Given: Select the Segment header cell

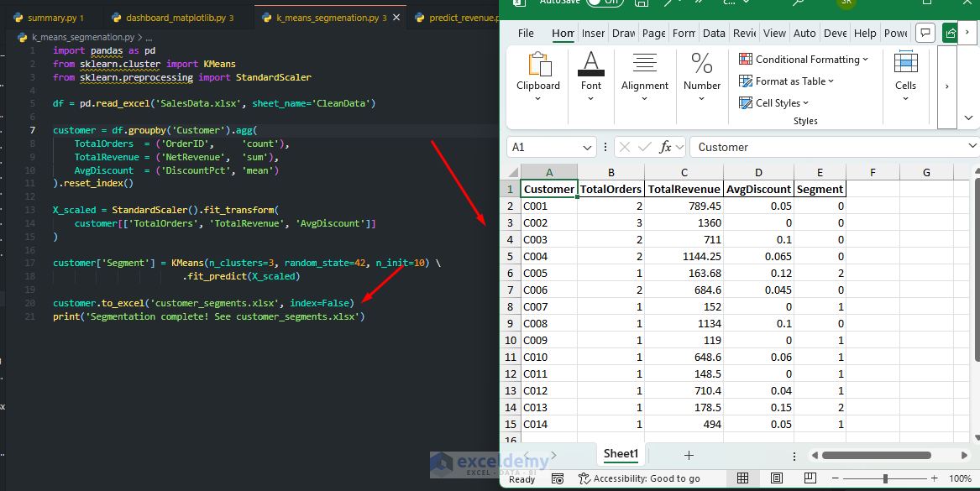Looking at the screenshot, I should click(820, 190).
